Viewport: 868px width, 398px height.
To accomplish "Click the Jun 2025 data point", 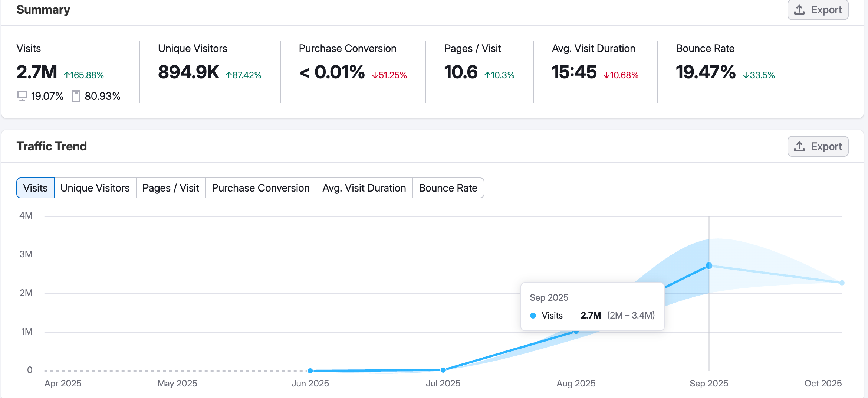I will click(310, 371).
